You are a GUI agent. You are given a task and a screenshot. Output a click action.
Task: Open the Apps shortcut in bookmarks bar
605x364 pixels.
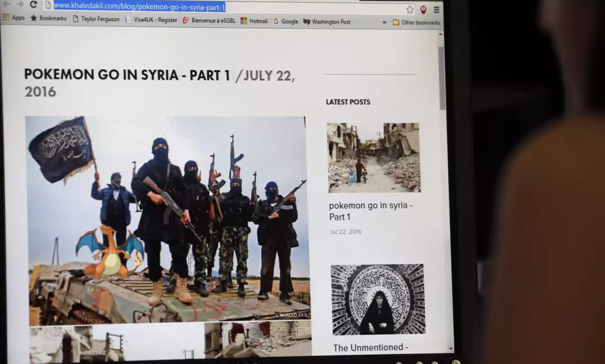(x=14, y=18)
